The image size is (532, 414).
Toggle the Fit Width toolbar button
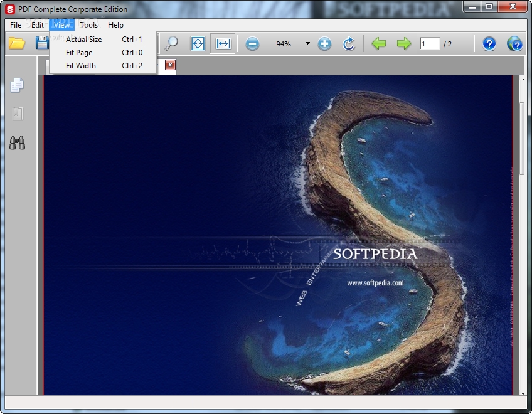pos(223,44)
